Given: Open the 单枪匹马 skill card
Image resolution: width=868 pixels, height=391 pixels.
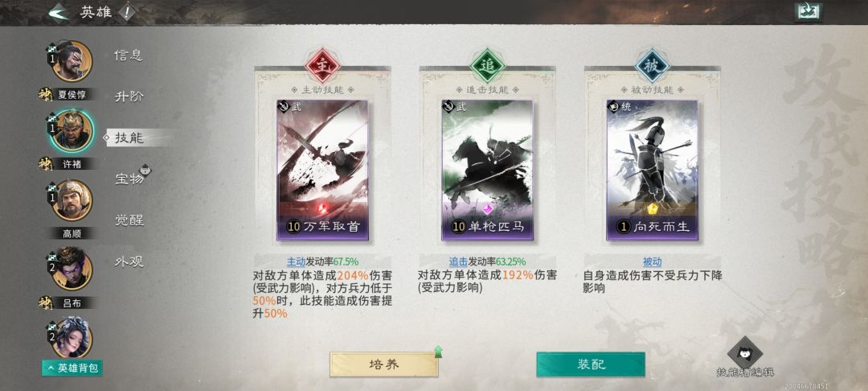Looking at the screenshot, I should pyautogui.click(x=487, y=170).
